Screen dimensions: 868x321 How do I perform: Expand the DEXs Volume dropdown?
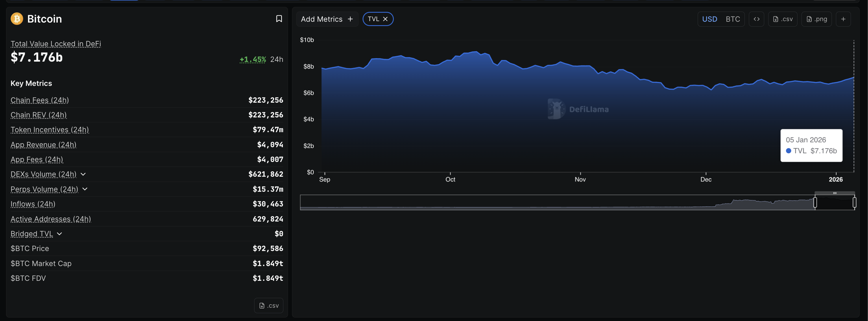tap(84, 174)
